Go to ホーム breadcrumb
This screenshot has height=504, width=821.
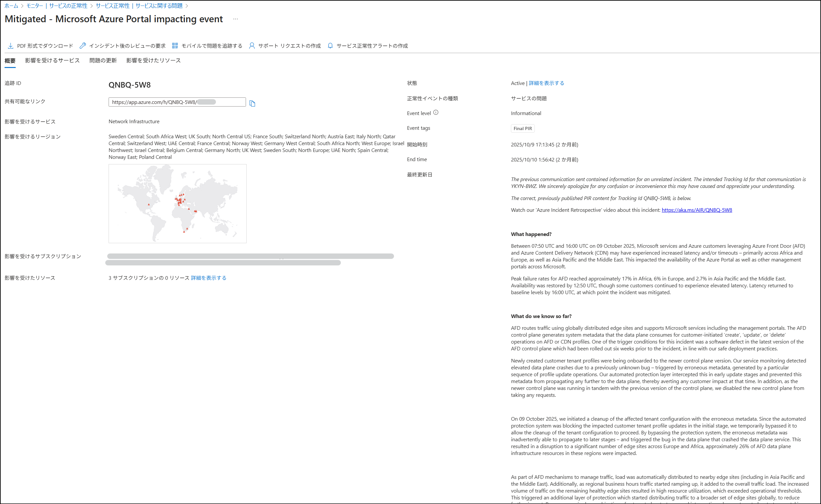pyautogui.click(x=11, y=6)
